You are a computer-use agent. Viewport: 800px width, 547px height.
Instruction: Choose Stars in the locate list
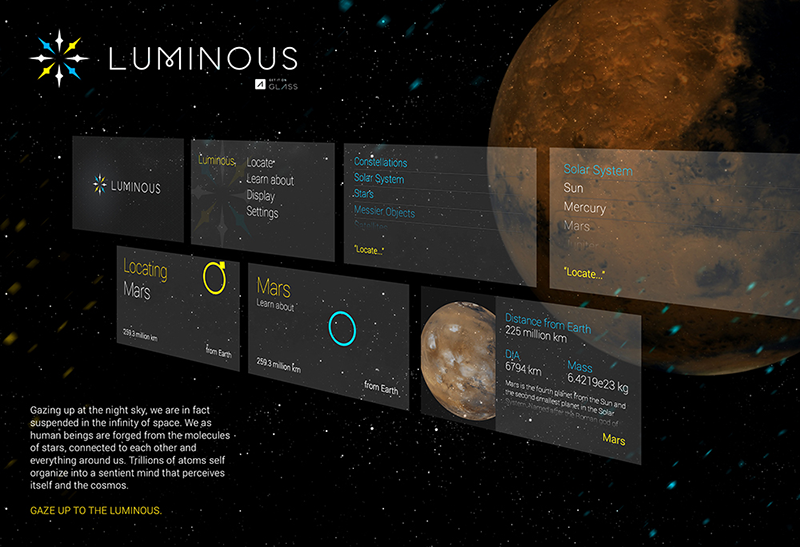pyautogui.click(x=364, y=194)
